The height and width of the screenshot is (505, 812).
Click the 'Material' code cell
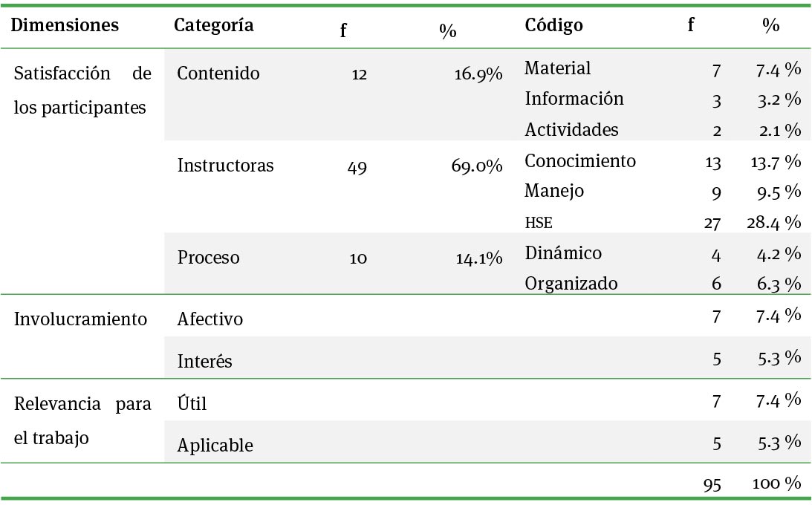[557, 68]
